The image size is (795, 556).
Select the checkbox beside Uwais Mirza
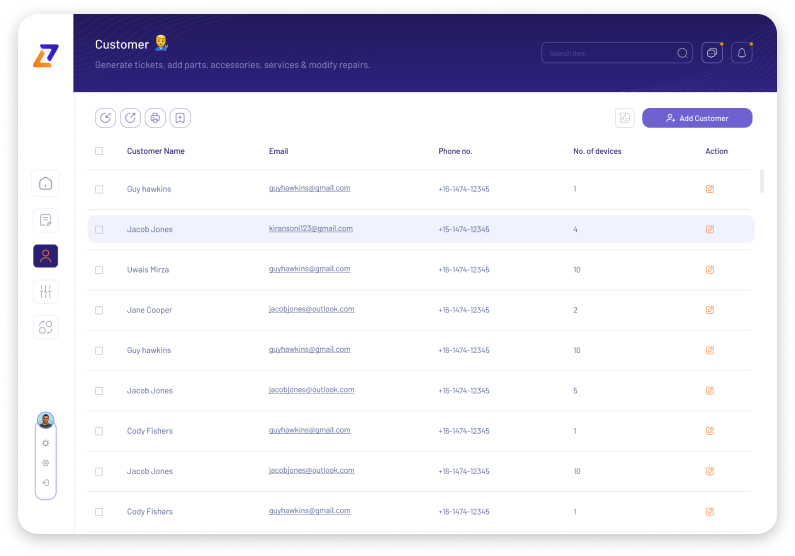(99, 270)
